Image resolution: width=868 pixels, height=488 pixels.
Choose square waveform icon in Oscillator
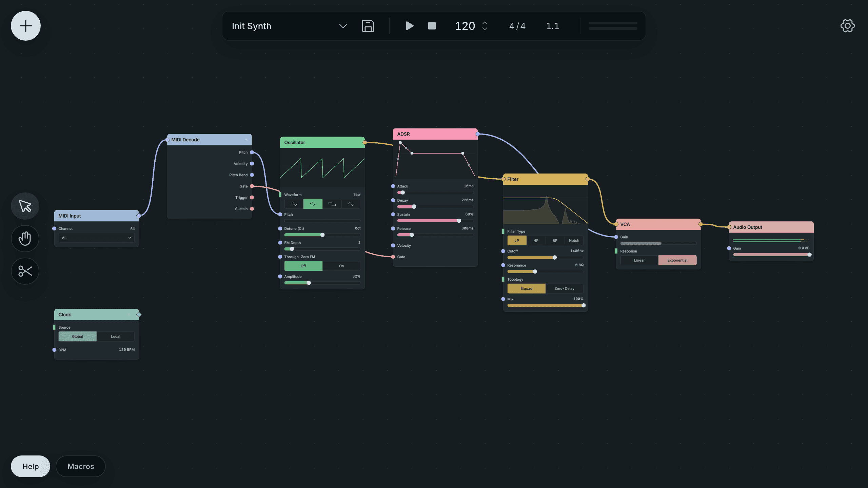(332, 204)
